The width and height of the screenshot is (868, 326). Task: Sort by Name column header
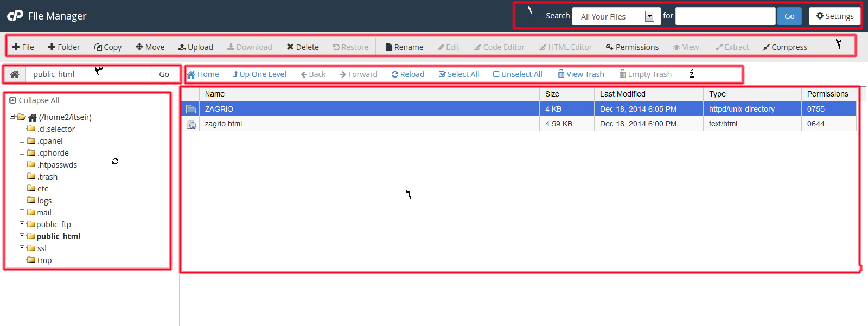pyautogui.click(x=370, y=94)
